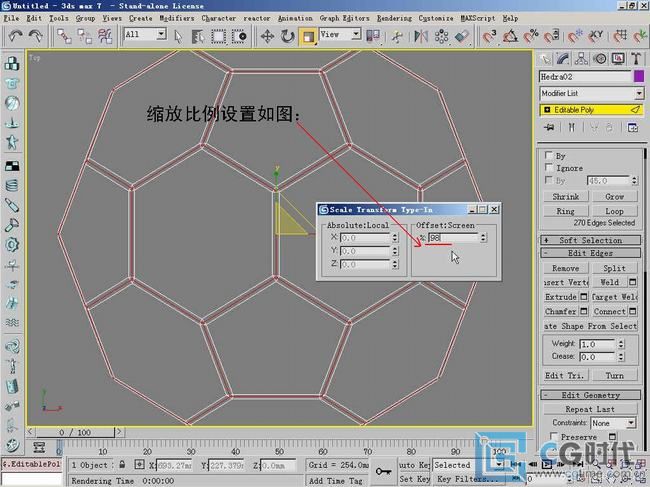The height and width of the screenshot is (487, 650).
Task: Click the 0 / 100 time slider
Action: (x=75, y=432)
